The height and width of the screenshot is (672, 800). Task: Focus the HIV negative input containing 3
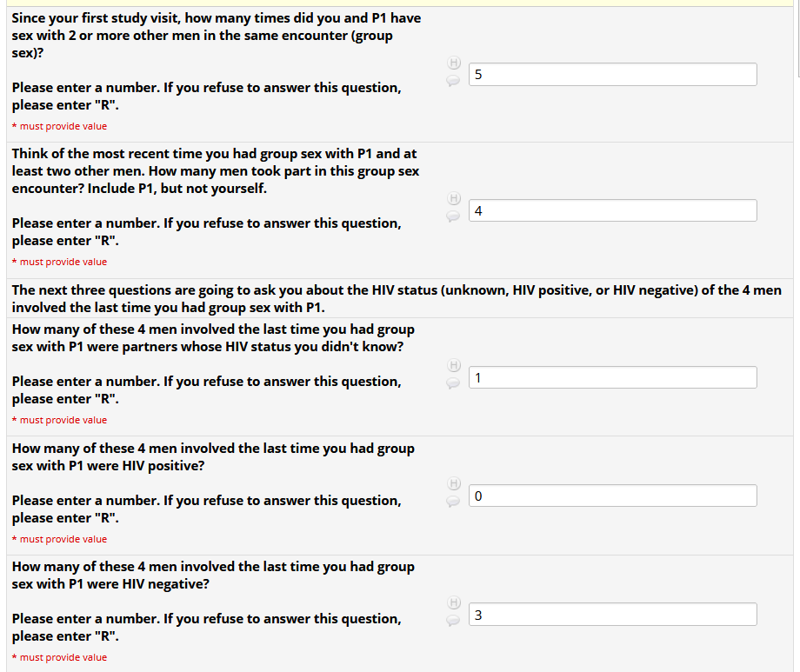coord(612,615)
